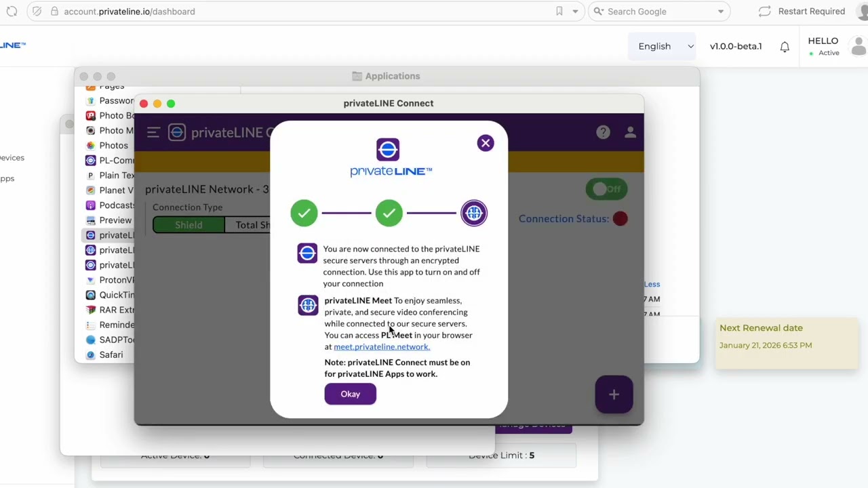The width and height of the screenshot is (868, 488).
Task: Select QuickTime in Applications list
Action: [110, 294]
